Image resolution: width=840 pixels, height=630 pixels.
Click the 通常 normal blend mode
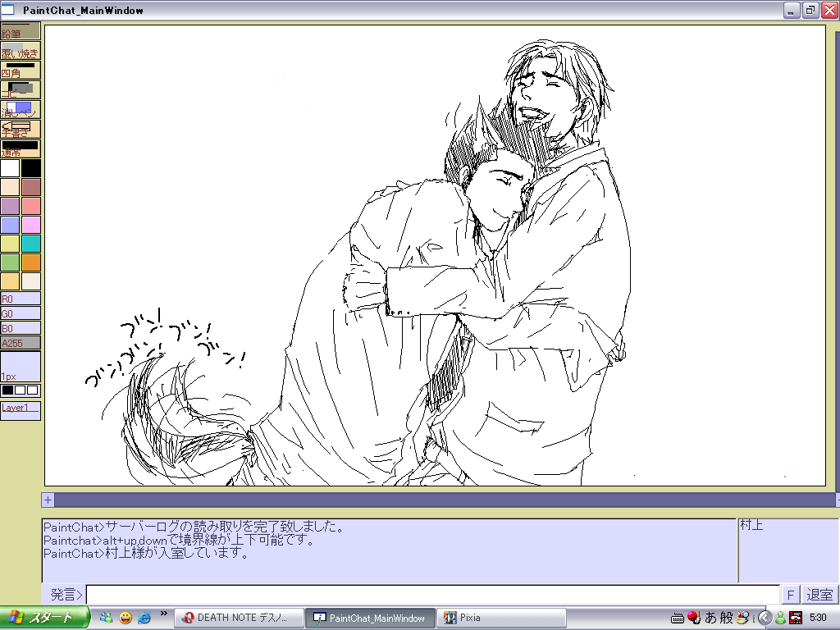(x=21, y=149)
